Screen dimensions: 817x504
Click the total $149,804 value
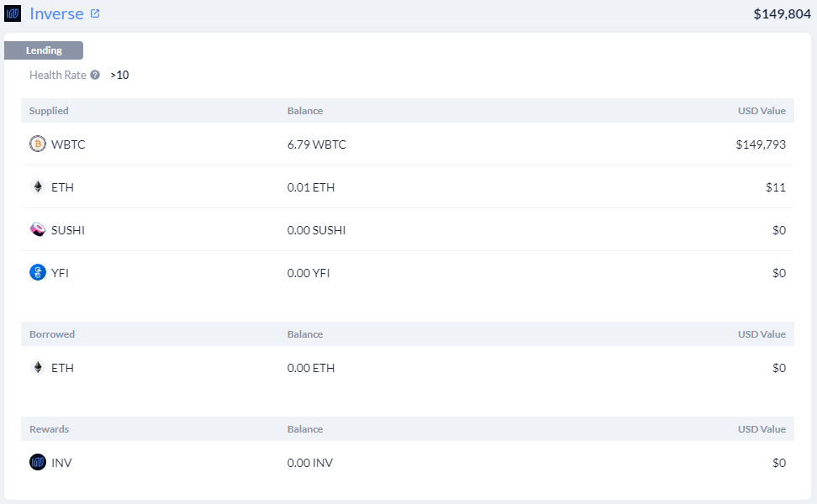(782, 14)
